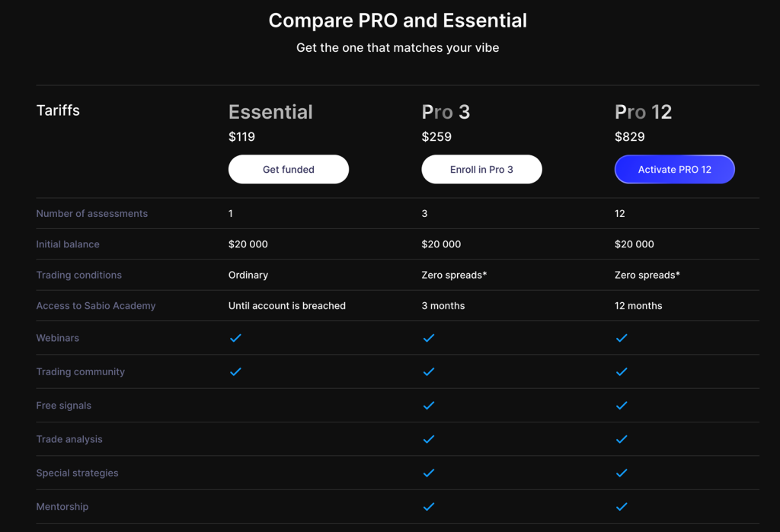Click Enroll in Pro 3 button
Screen dimensions: 780x532
[x=481, y=169]
